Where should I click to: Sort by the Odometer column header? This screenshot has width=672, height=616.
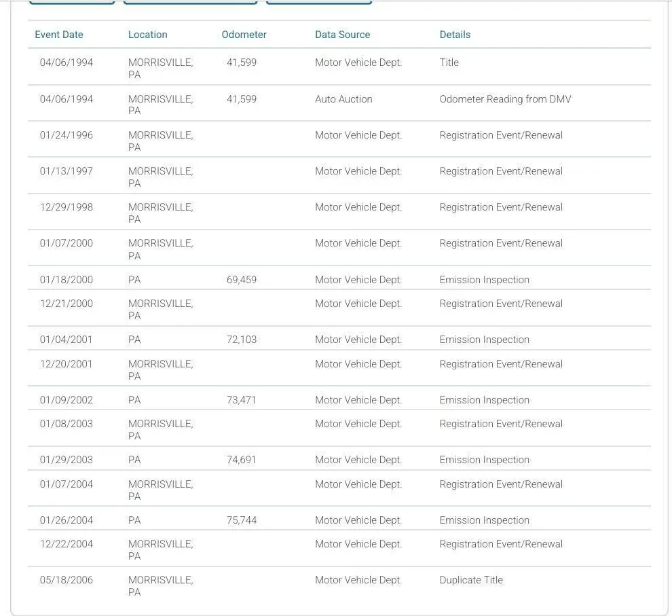click(244, 35)
